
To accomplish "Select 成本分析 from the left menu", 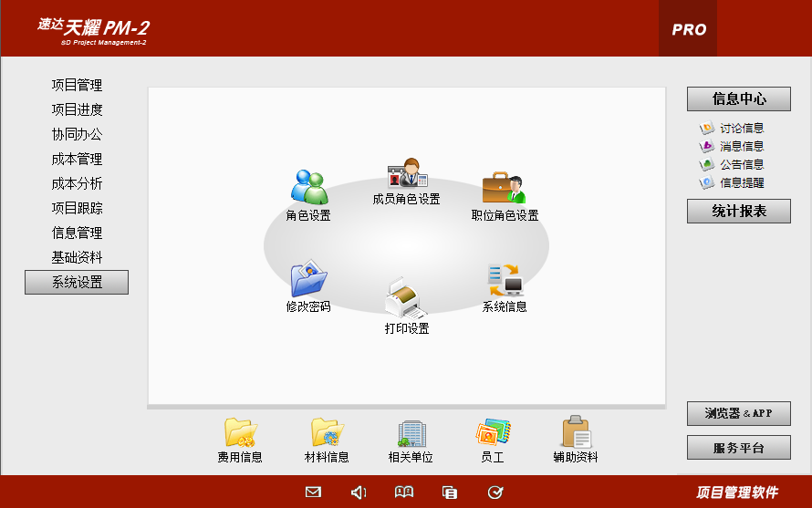I will (77, 184).
